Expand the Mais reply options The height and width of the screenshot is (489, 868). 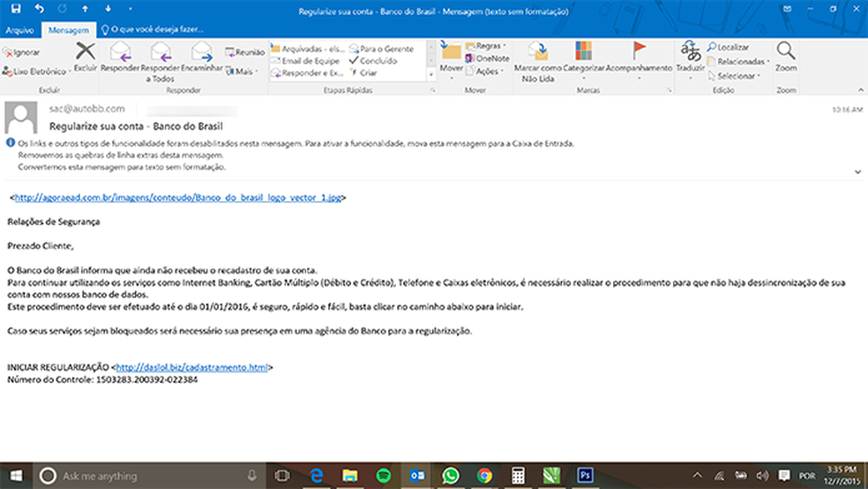pyautogui.click(x=242, y=71)
